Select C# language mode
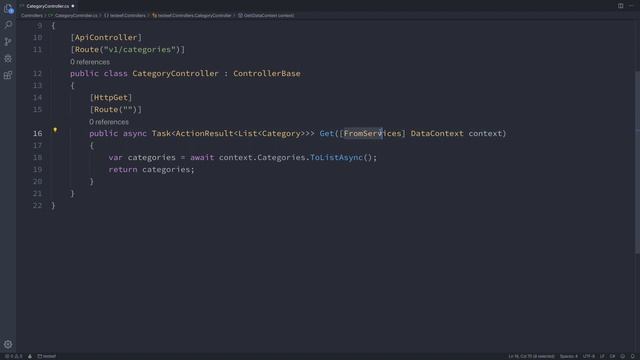640x360 pixels. (612, 356)
